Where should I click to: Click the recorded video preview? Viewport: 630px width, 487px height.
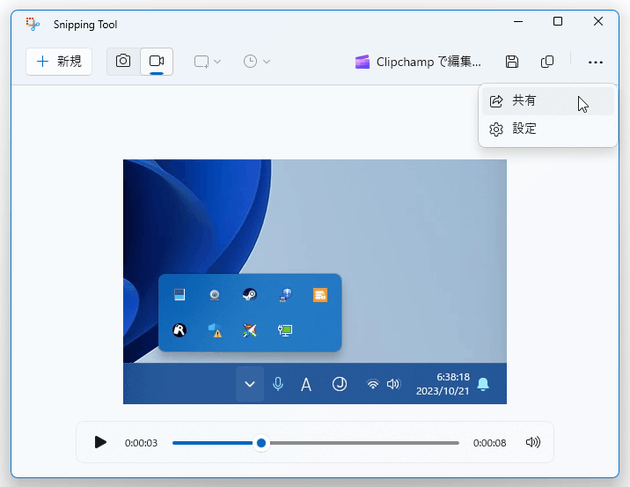click(315, 281)
